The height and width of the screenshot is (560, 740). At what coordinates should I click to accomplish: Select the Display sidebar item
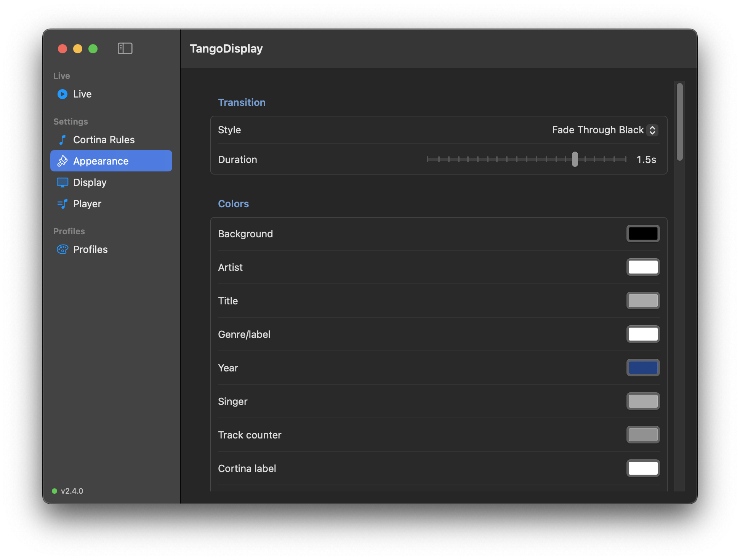tap(111, 182)
